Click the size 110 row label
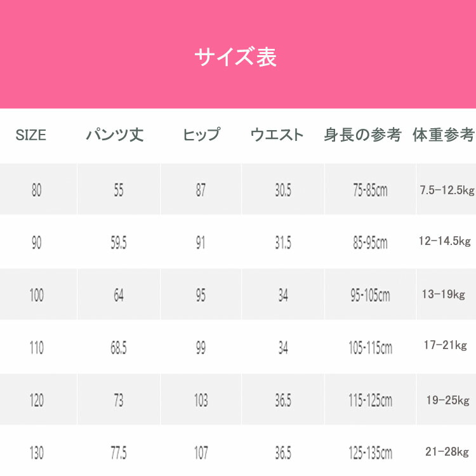The height and width of the screenshot is (476, 476). 37,348
